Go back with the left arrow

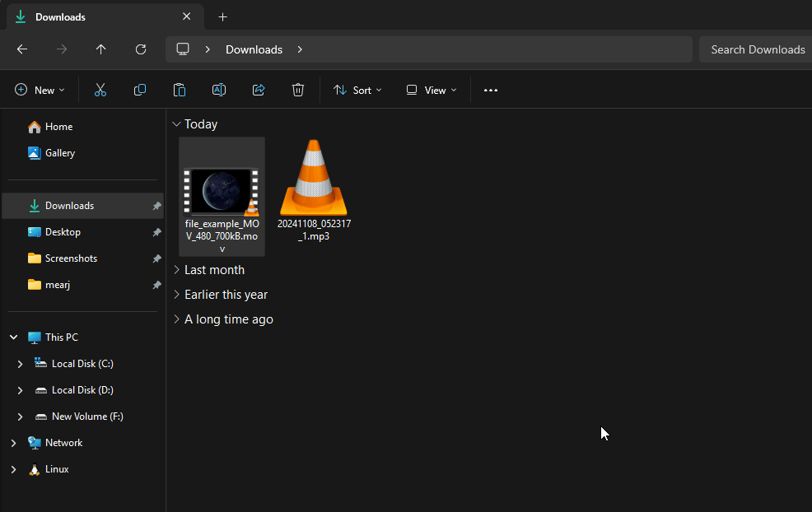[x=22, y=49]
